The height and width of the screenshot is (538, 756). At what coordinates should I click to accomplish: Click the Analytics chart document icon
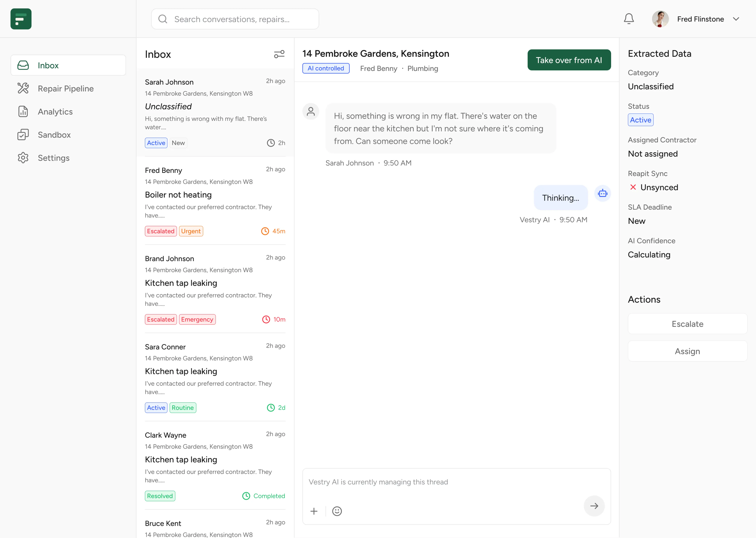pyautogui.click(x=23, y=111)
